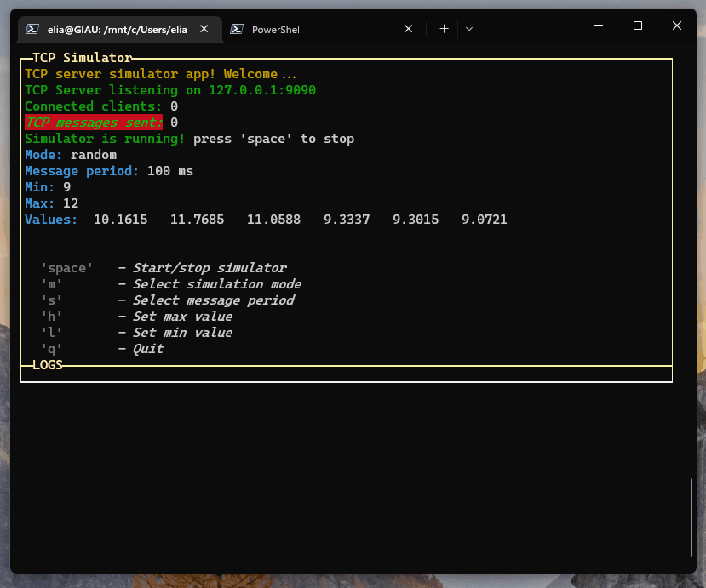Click the value 9.0721
706x588 pixels.
click(484, 220)
